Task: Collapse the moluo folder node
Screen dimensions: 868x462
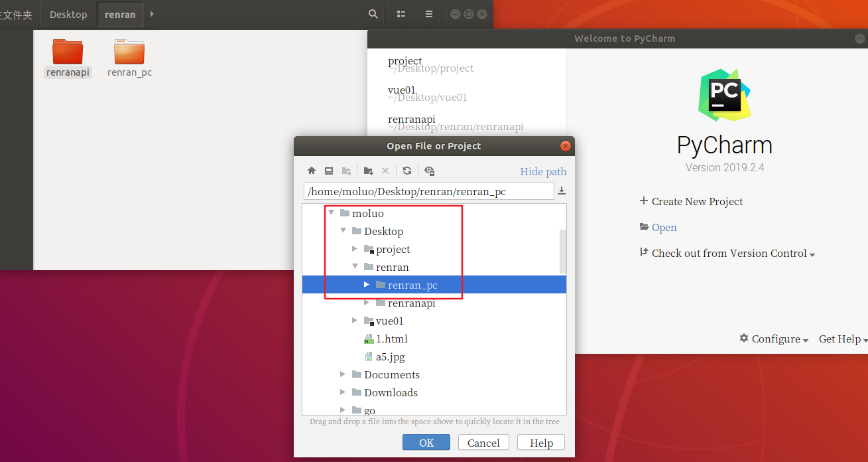Action: (x=331, y=213)
